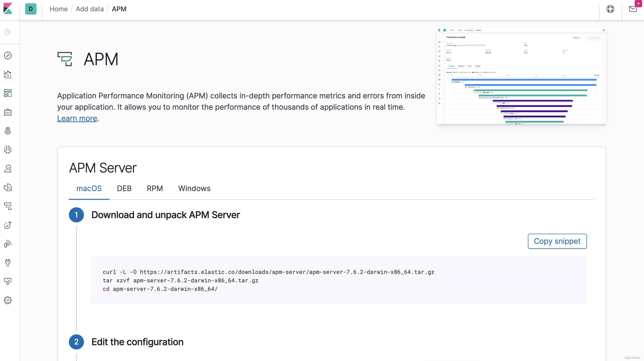Go to Add data breadcrumb

pyautogui.click(x=90, y=9)
